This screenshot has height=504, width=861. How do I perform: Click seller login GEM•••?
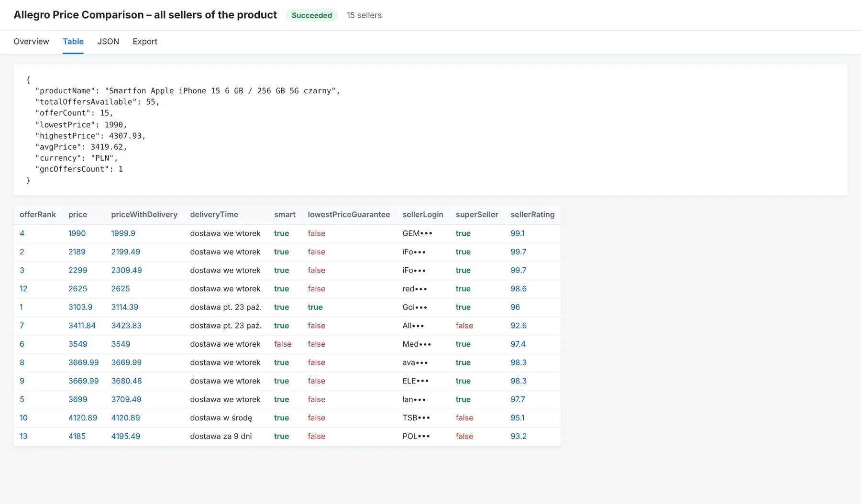tap(417, 233)
